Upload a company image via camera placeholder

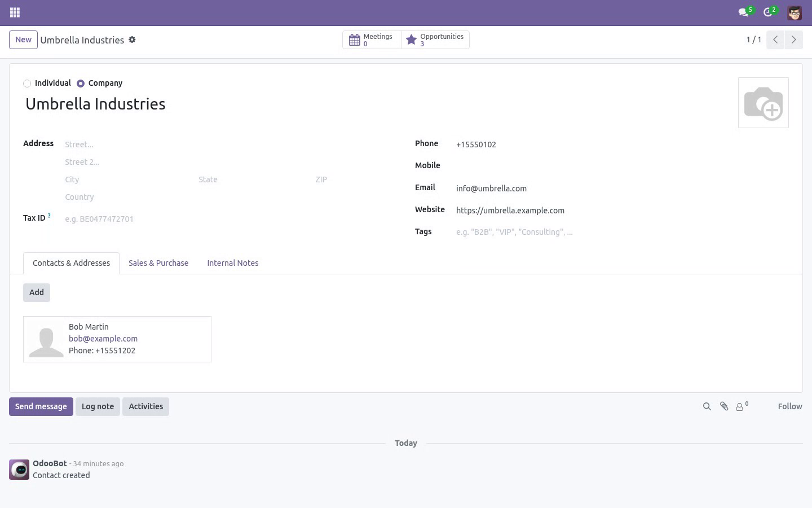[764, 103]
